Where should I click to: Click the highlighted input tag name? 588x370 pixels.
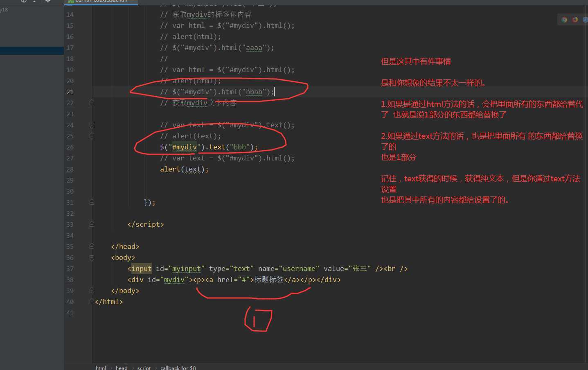click(x=141, y=268)
